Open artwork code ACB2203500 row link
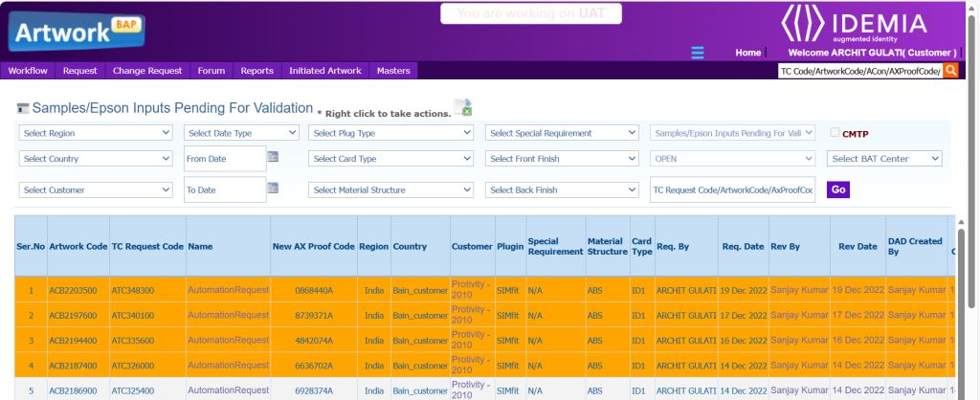The image size is (980, 400). click(73, 289)
